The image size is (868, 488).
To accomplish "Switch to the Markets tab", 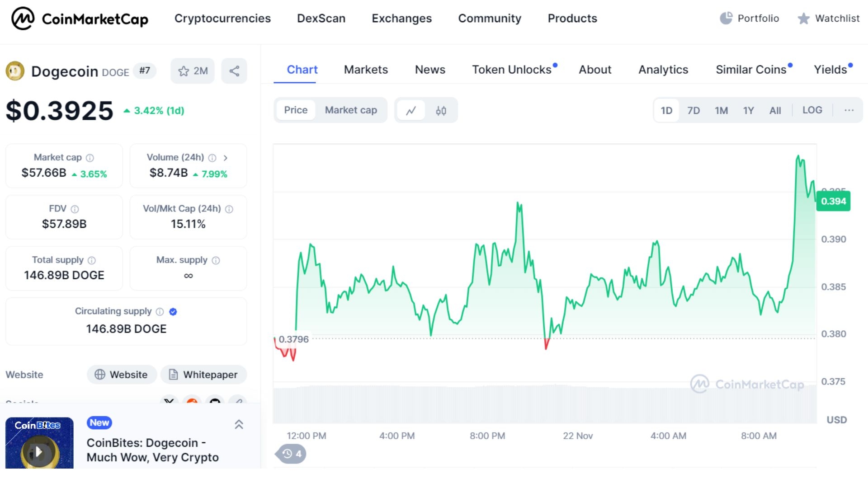I will pos(366,70).
